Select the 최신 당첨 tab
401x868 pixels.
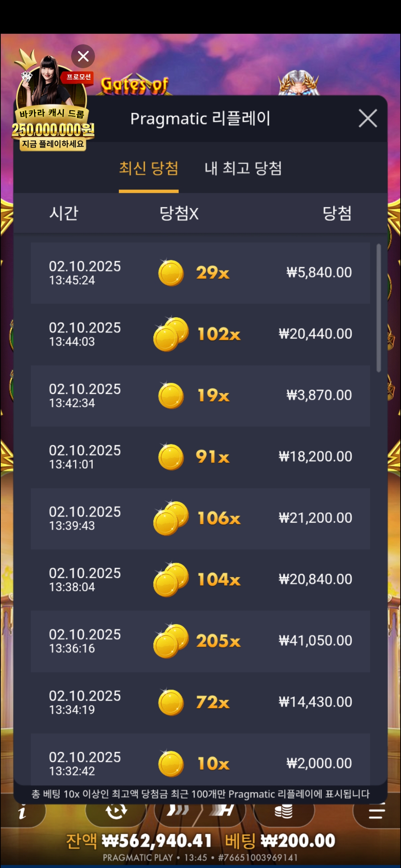tap(149, 168)
